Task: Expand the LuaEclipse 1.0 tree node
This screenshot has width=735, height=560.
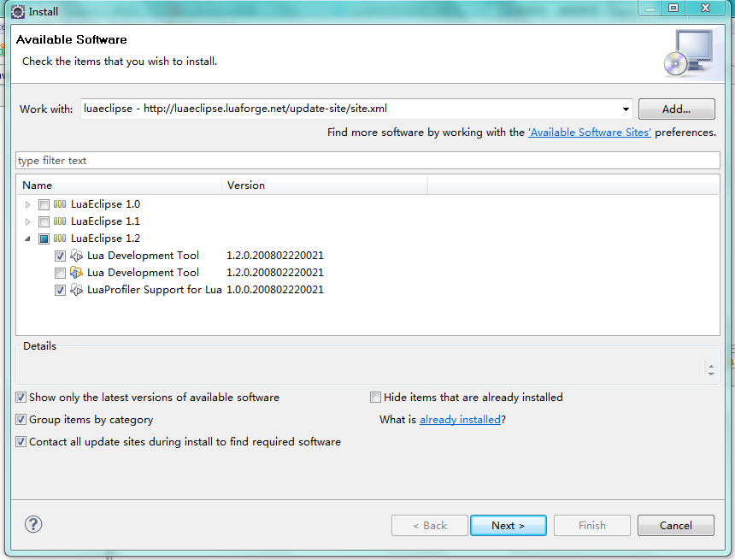Action: pos(27,204)
